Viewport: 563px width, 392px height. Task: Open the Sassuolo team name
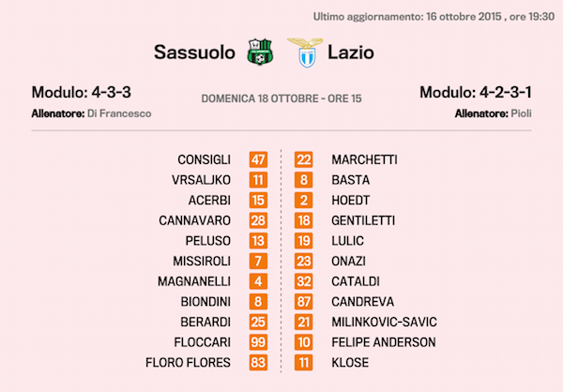196,53
